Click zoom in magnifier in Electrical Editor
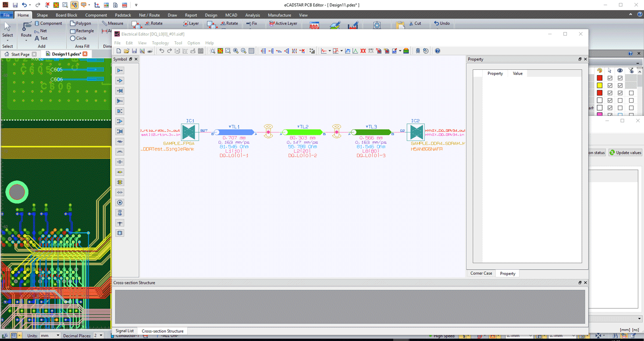 click(236, 51)
